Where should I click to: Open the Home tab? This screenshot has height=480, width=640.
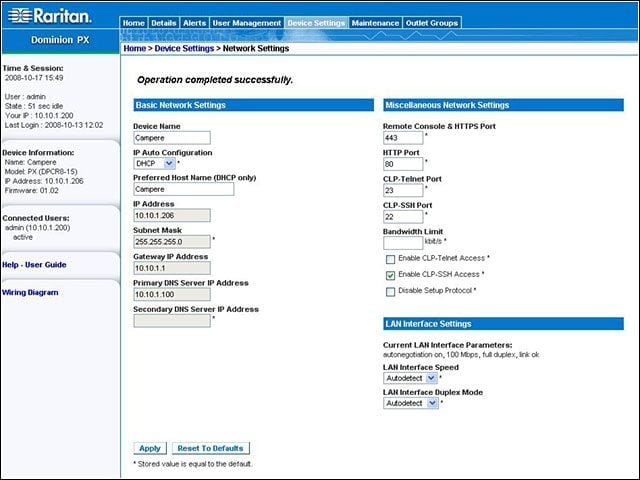point(134,23)
